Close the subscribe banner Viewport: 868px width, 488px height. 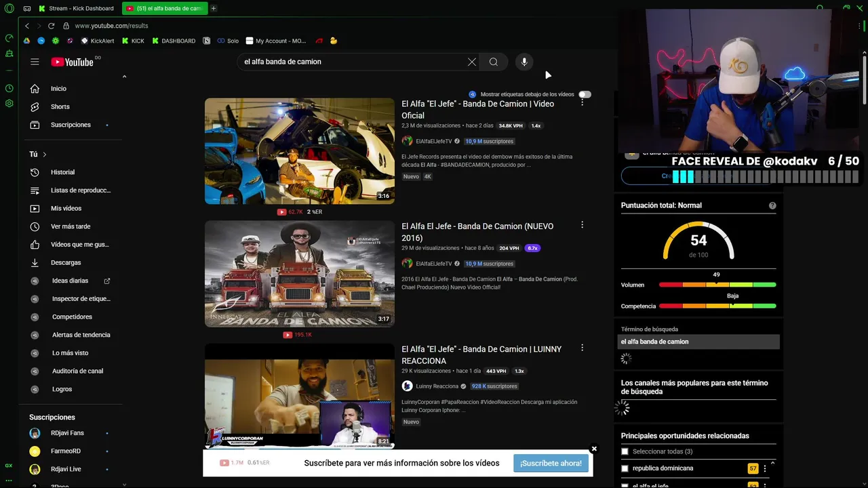594,449
